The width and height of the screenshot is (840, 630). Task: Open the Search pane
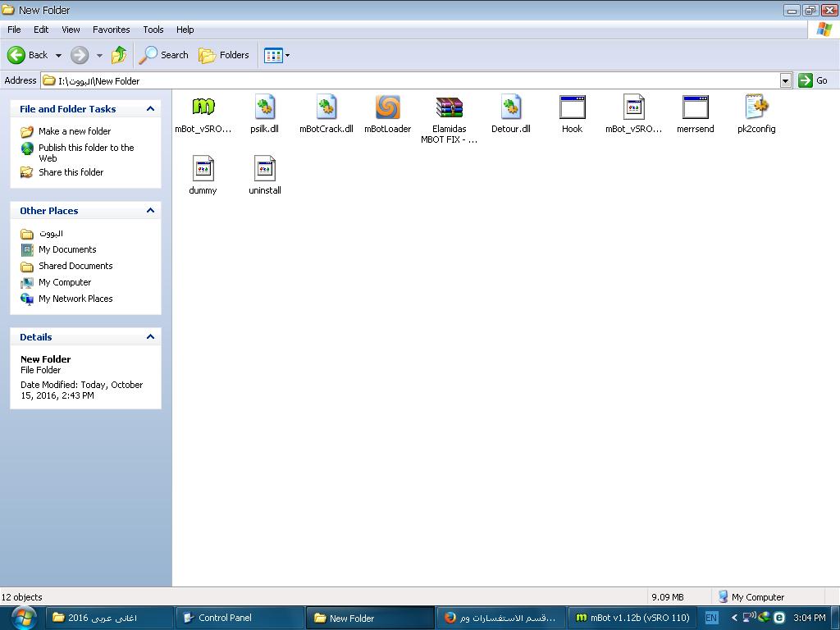click(164, 55)
